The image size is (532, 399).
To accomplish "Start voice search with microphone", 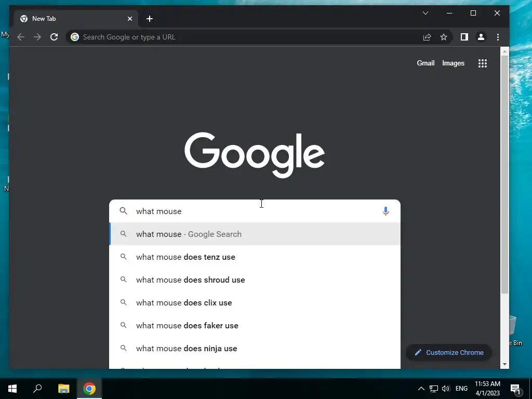I will pyautogui.click(x=385, y=211).
